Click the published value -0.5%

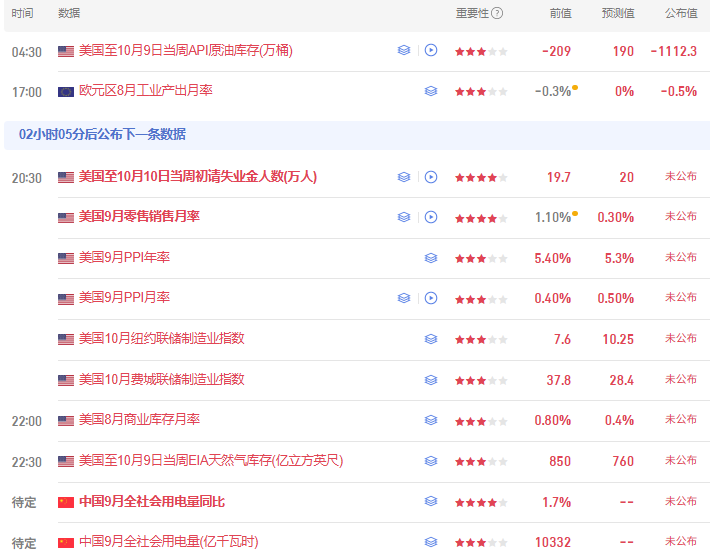pyautogui.click(x=679, y=91)
